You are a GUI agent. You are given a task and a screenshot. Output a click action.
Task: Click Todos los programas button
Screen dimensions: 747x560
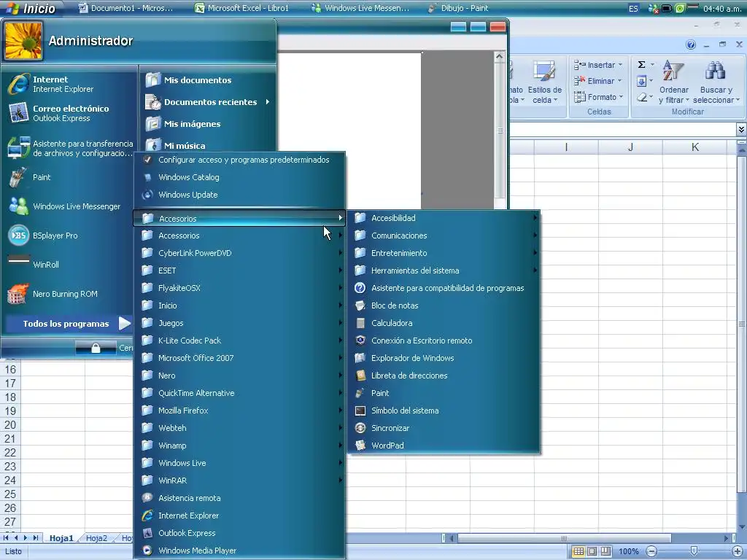68,324
